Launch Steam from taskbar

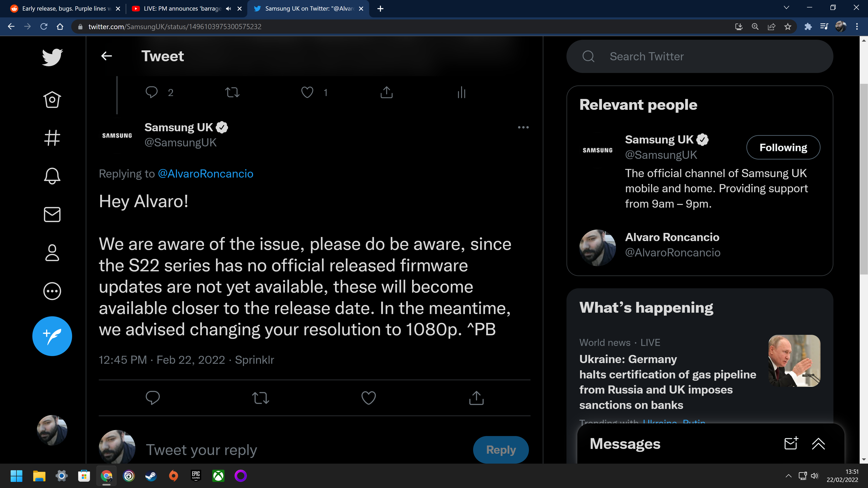click(151, 476)
